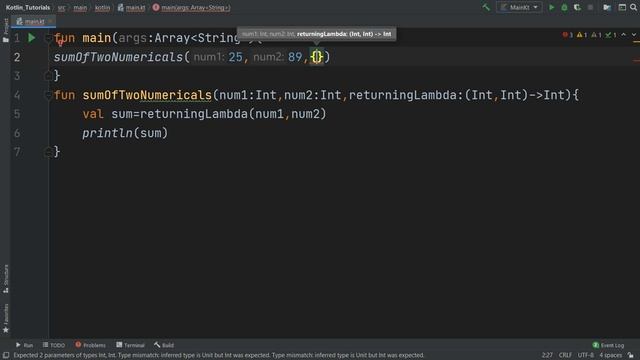Click the red errors count indicator

click(567, 35)
